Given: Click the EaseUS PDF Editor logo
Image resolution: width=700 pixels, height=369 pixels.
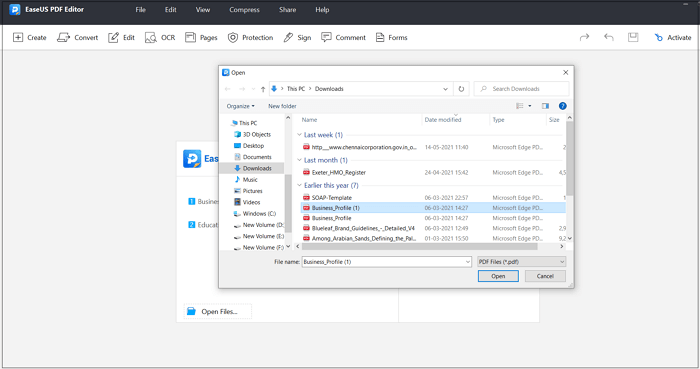Looking at the screenshot, I should coord(15,9).
